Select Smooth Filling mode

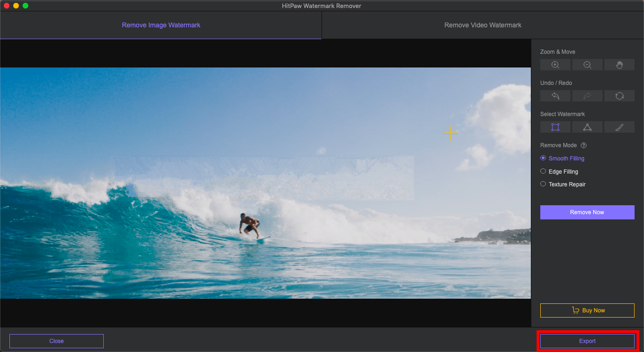pos(562,159)
